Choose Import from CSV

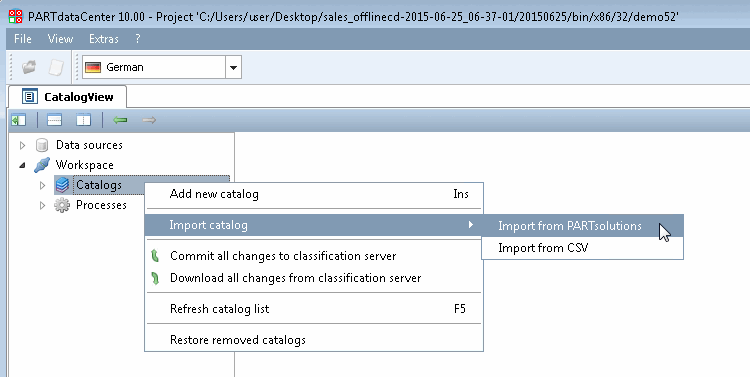click(583, 248)
